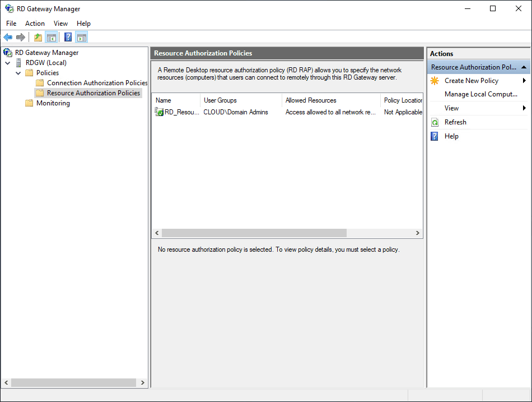Open Connection Authorization Policies node
Image resolution: width=532 pixels, height=402 pixels.
click(x=97, y=83)
